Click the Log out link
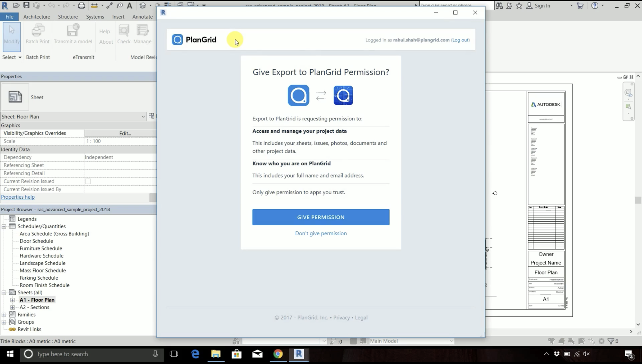This screenshot has height=364, width=642. (460, 40)
